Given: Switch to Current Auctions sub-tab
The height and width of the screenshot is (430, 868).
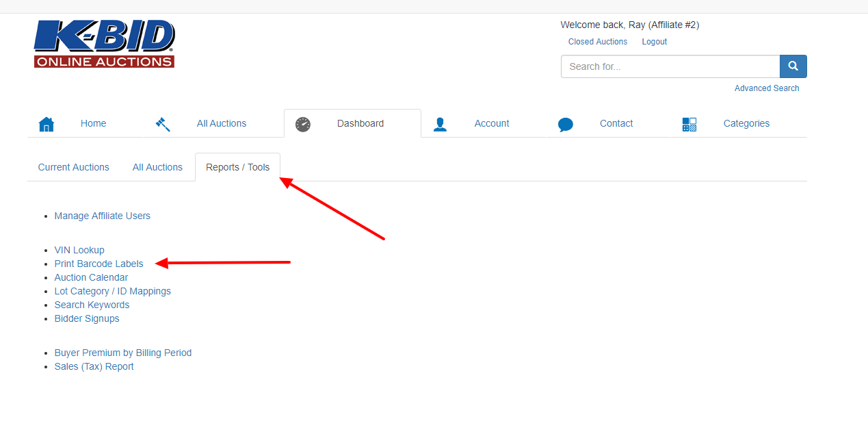Looking at the screenshot, I should [x=74, y=167].
